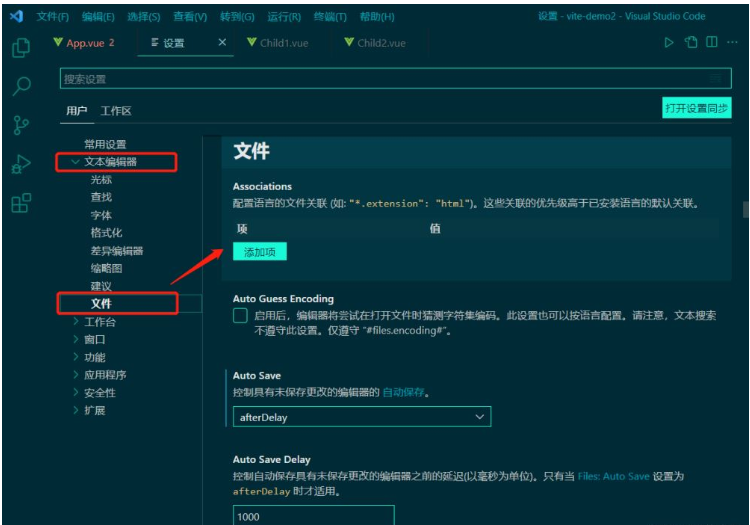Viewport: 750px width, 525px height.
Task: Toggle the Auto Guess Encoding checkbox
Action: [x=240, y=316]
